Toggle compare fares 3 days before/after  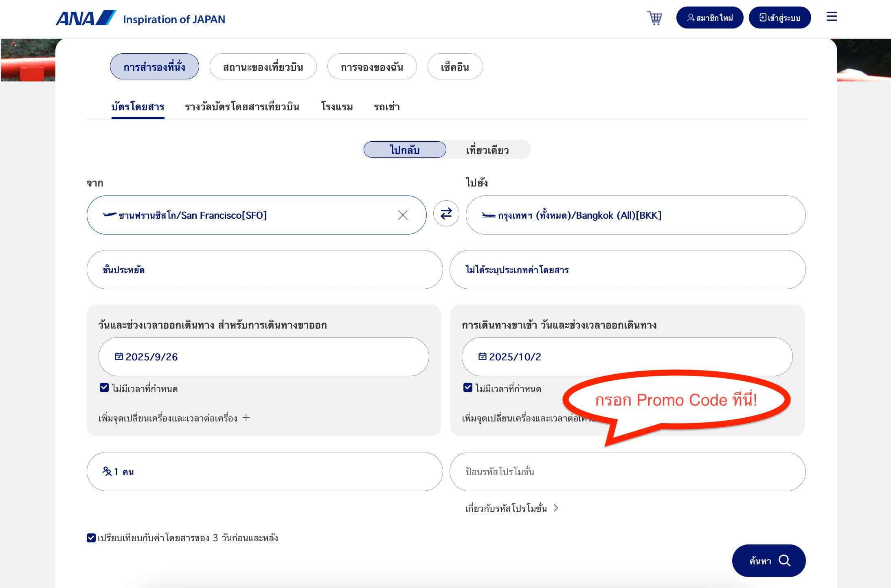pyautogui.click(x=91, y=538)
